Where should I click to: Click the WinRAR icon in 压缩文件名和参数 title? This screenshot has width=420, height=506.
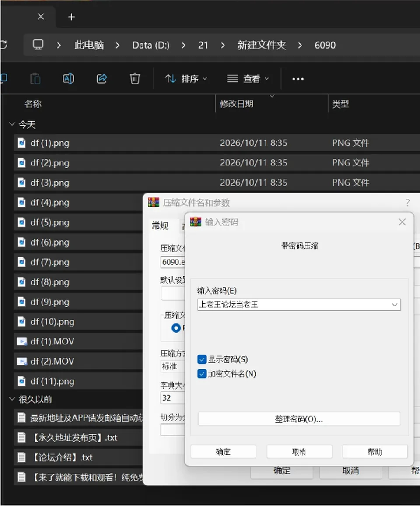(154, 202)
